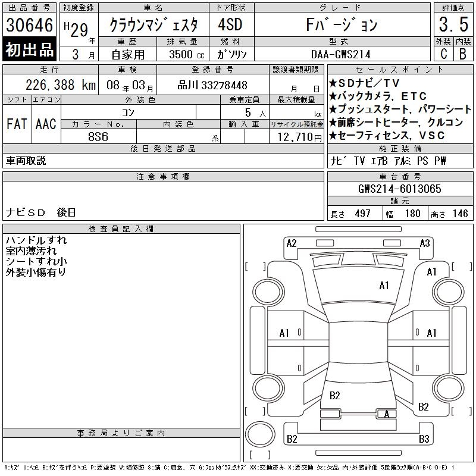Click the 車検 expiry 08年03月
The height and width of the screenshot is (476, 476).
[130, 86]
